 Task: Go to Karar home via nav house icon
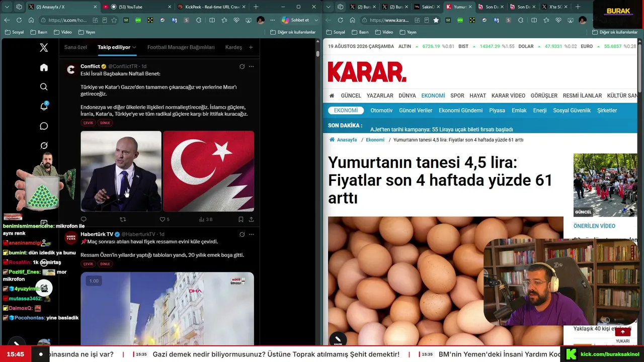(332, 96)
